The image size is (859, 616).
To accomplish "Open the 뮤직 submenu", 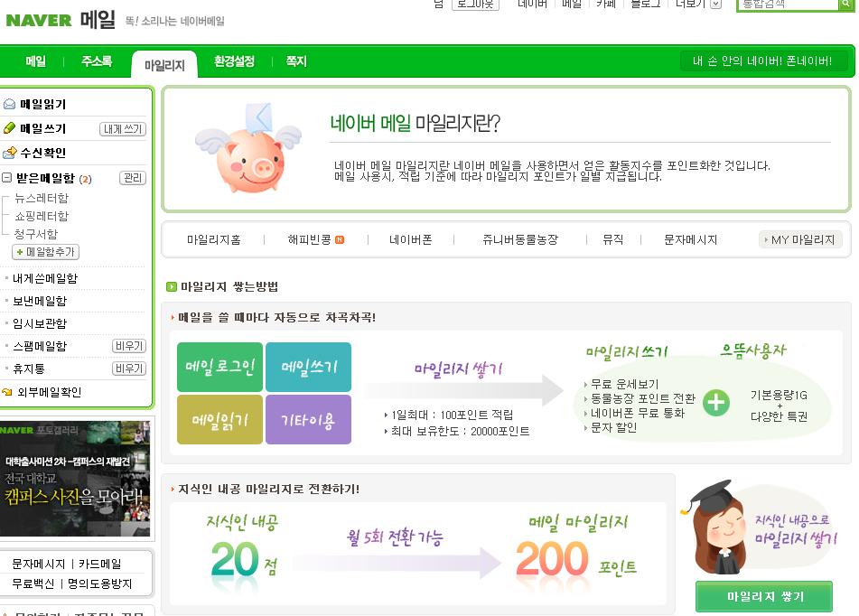I will coord(613,239).
